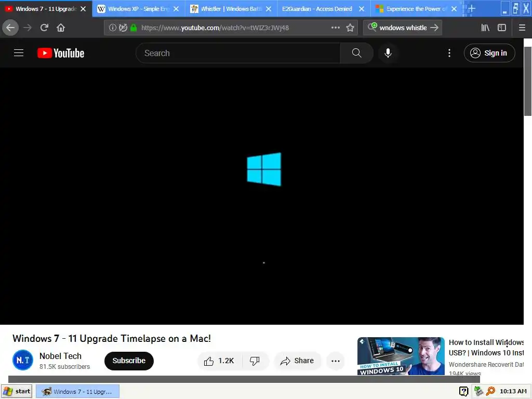Click the horizontal scrollbar at bottom

[x=244, y=379]
